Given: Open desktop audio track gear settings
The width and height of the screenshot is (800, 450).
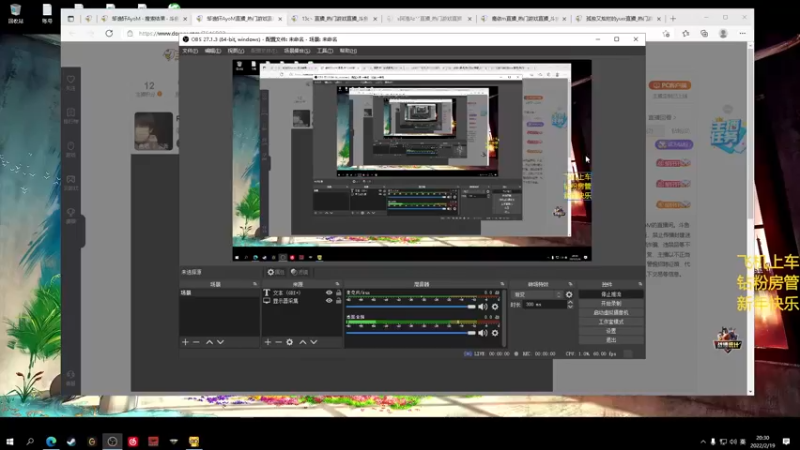Looking at the screenshot, I should (495, 333).
